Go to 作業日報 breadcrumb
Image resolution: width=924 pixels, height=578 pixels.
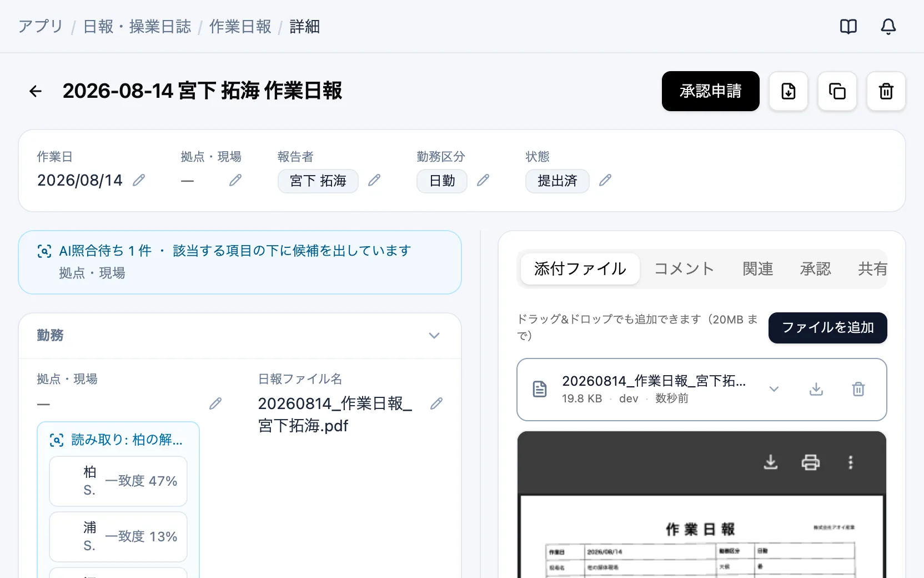tap(240, 27)
